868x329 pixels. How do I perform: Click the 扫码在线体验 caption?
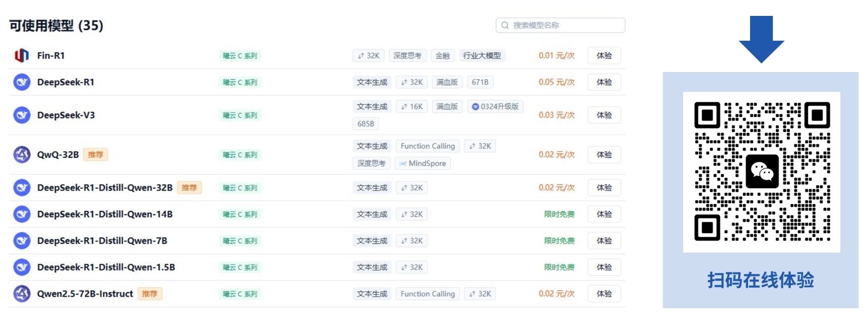pos(760,280)
